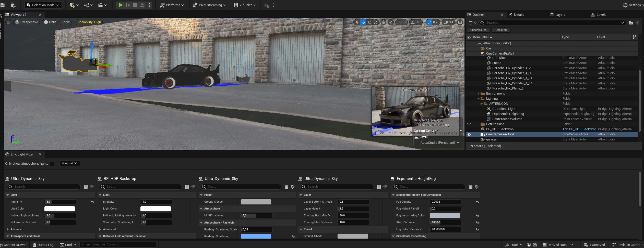Expand the Environment folder

point(478,94)
